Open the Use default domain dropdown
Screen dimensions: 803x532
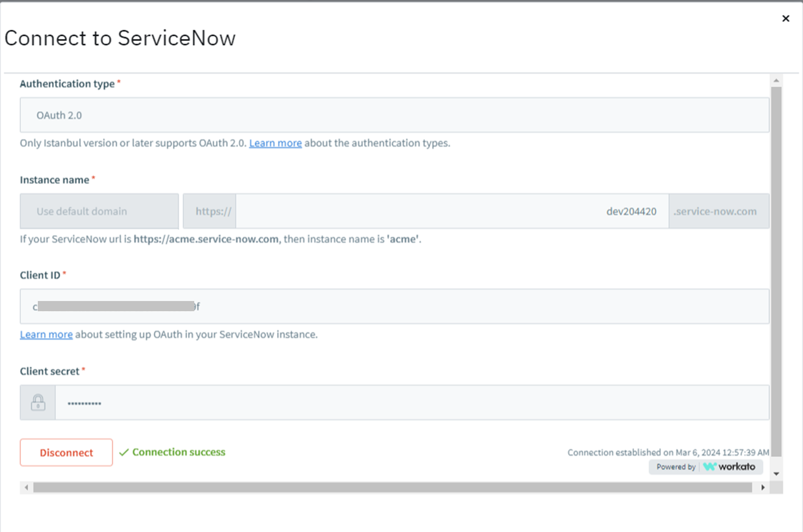coord(99,211)
